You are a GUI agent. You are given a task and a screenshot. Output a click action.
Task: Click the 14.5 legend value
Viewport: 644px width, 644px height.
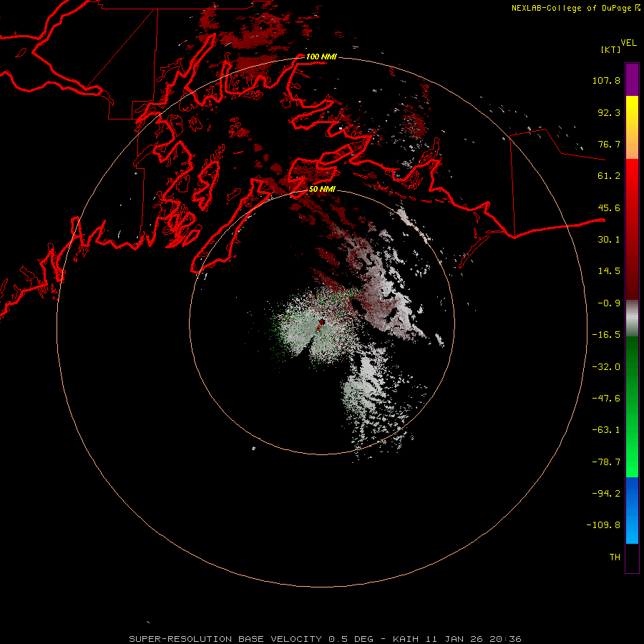(609, 271)
